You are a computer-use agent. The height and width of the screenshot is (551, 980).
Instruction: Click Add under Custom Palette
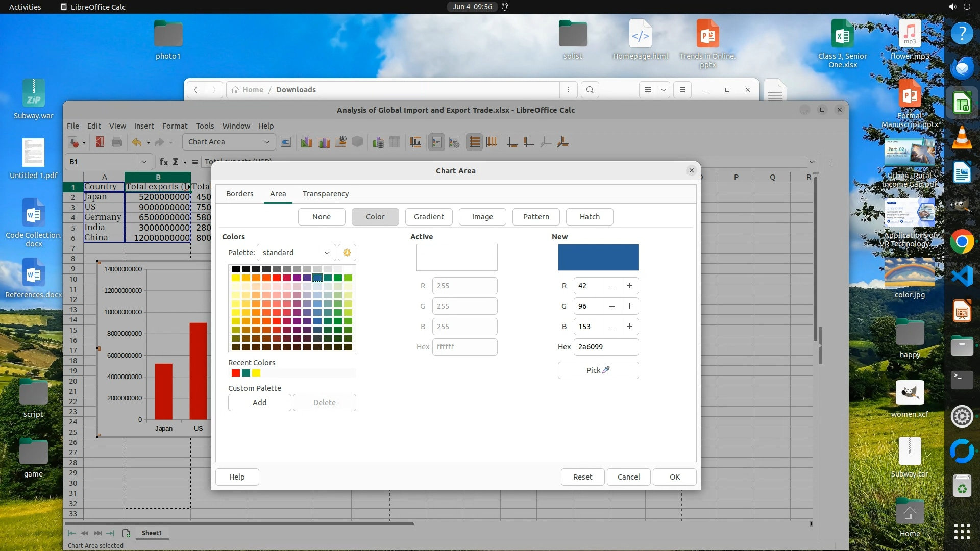pyautogui.click(x=259, y=403)
